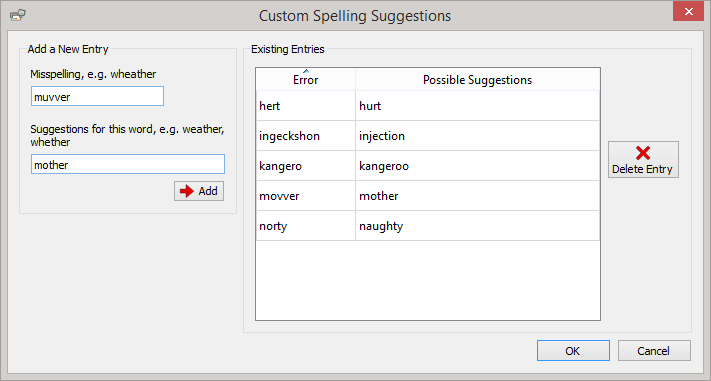Confirm changes with the OK button
The image size is (711, 381).
[573, 351]
